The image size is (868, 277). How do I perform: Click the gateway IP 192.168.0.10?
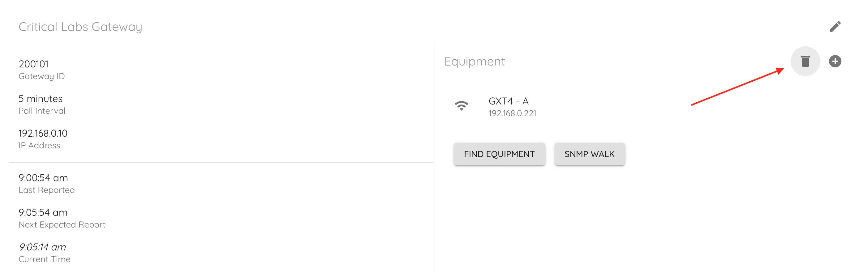click(43, 133)
